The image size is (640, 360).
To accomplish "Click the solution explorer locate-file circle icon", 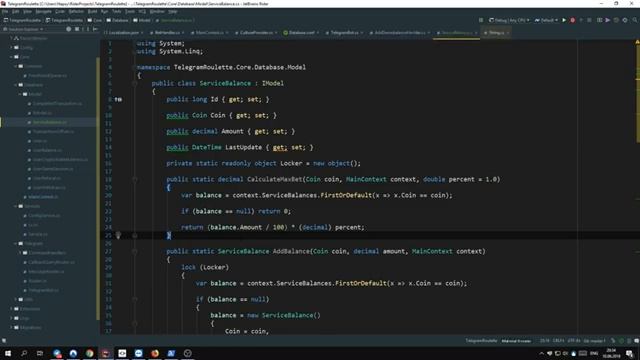I will [x=69, y=29].
